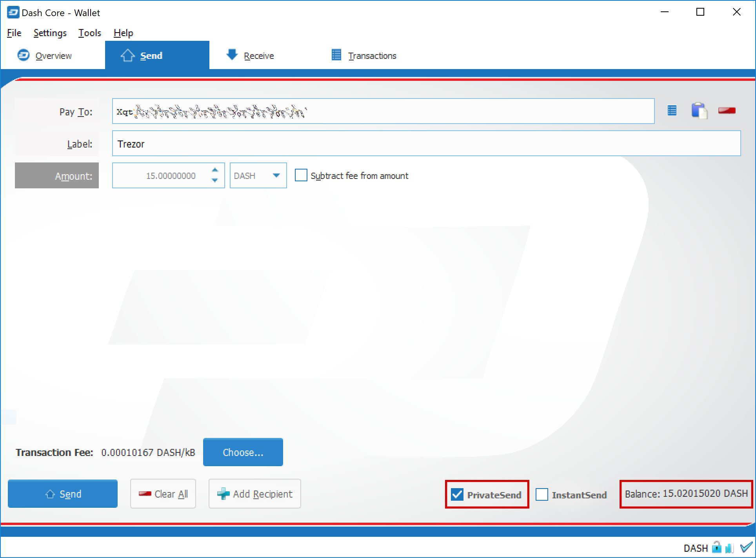Viewport: 756px width, 558px height.
Task: Click the sync checkmark status icon
Action: click(746, 547)
